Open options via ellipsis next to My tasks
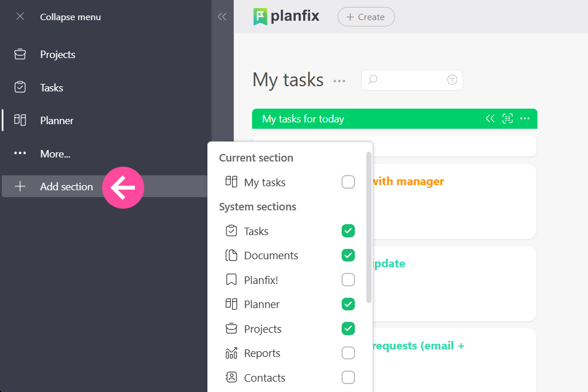 tap(339, 81)
